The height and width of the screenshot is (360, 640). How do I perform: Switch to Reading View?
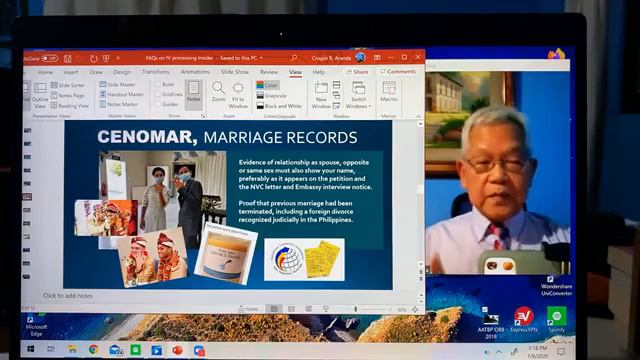coord(70,106)
